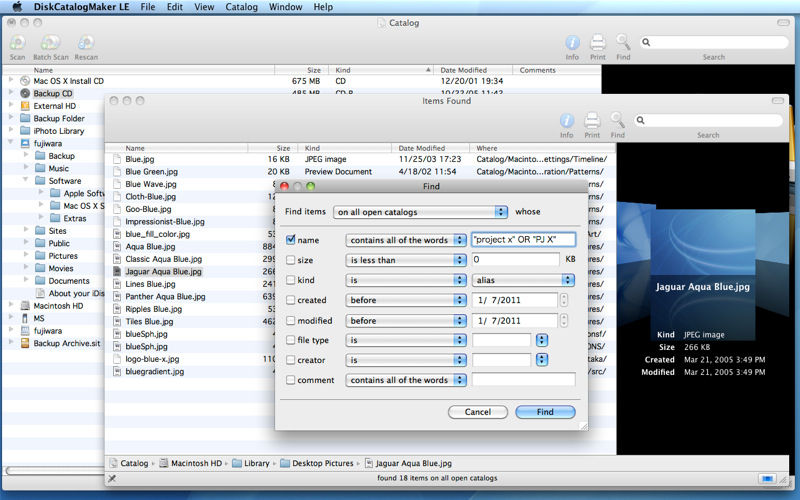Viewport: 800px width, 500px height.
Task: Click the Cancel button in Find dialog
Action: pyautogui.click(x=478, y=412)
